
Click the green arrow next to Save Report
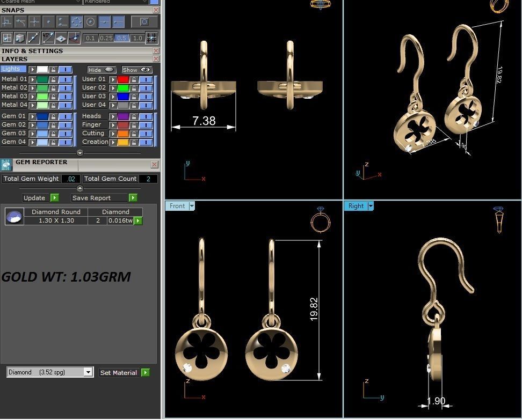tap(133, 198)
